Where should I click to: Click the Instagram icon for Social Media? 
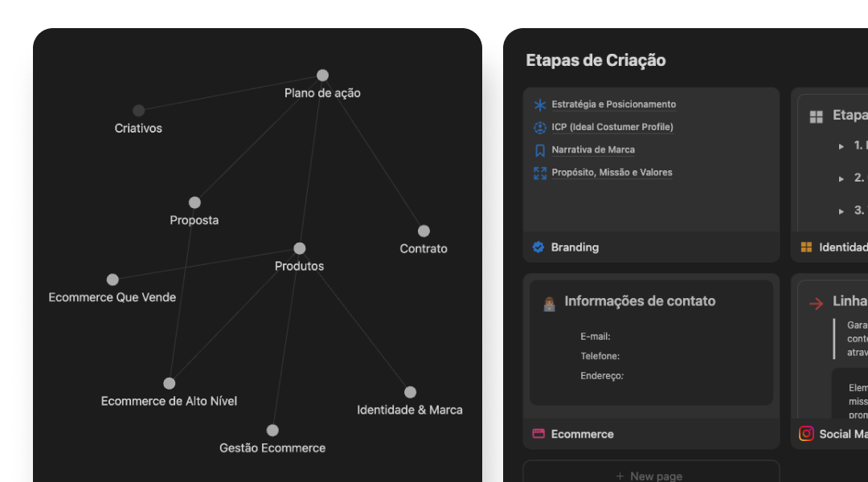pyautogui.click(x=806, y=434)
